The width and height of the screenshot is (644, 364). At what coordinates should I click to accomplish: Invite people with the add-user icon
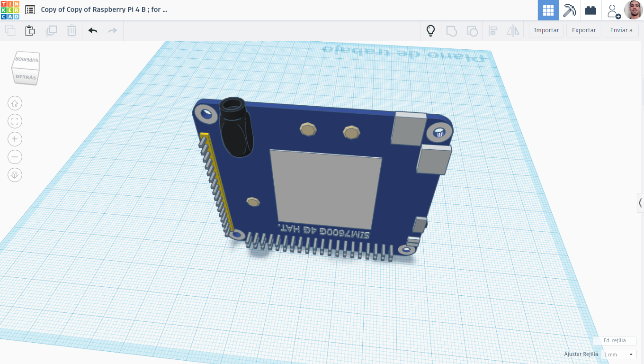(614, 10)
